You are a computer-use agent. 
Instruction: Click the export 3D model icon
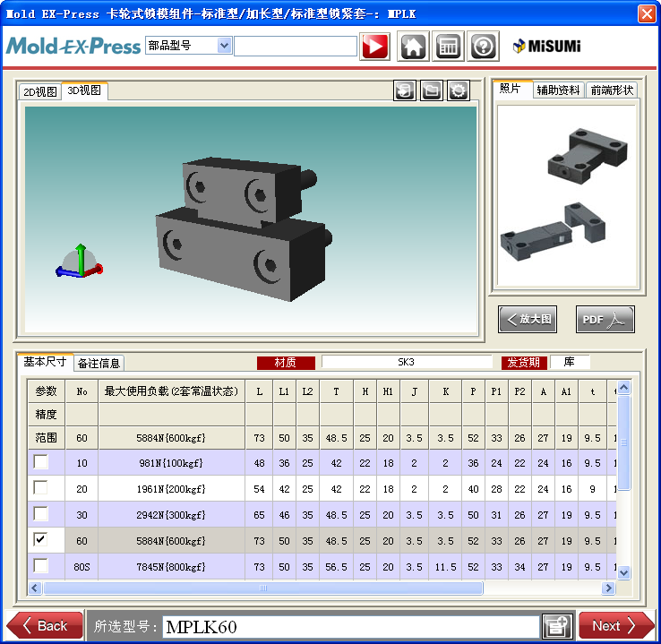coord(405,90)
